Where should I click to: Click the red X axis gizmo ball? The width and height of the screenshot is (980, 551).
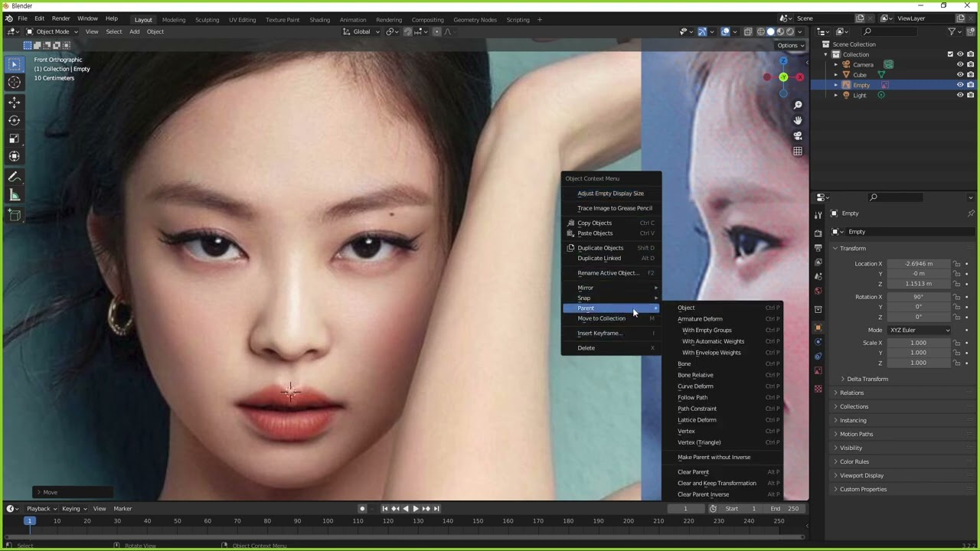(x=800, y=77)
